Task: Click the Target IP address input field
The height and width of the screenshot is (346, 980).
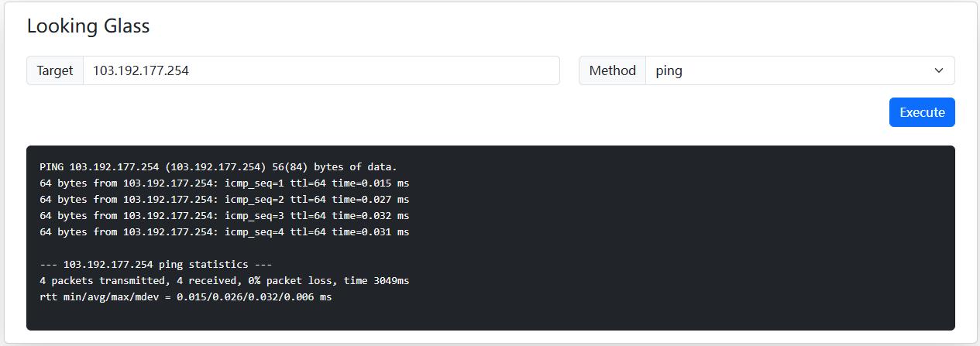Action: pyautogui.click(x=321, y=70)
